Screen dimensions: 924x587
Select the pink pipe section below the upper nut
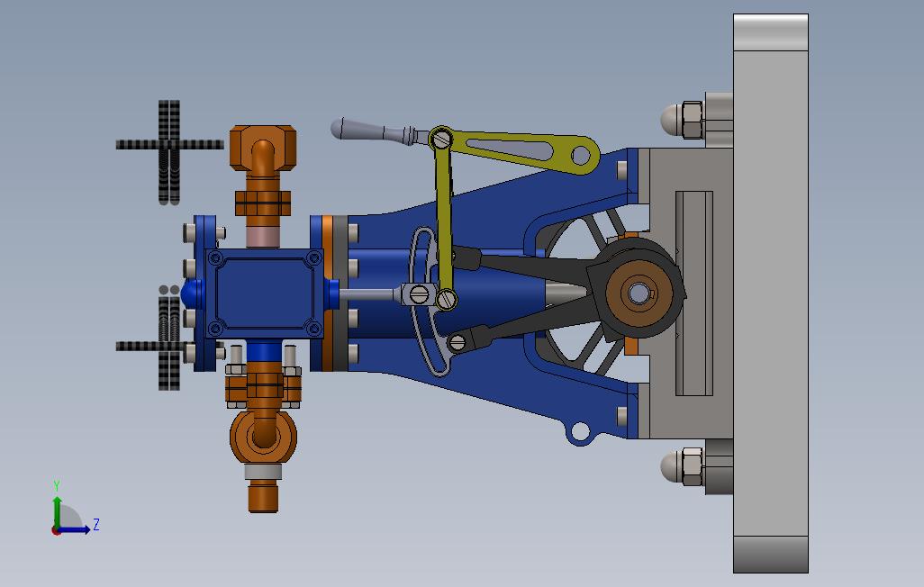tap(263, 238)
